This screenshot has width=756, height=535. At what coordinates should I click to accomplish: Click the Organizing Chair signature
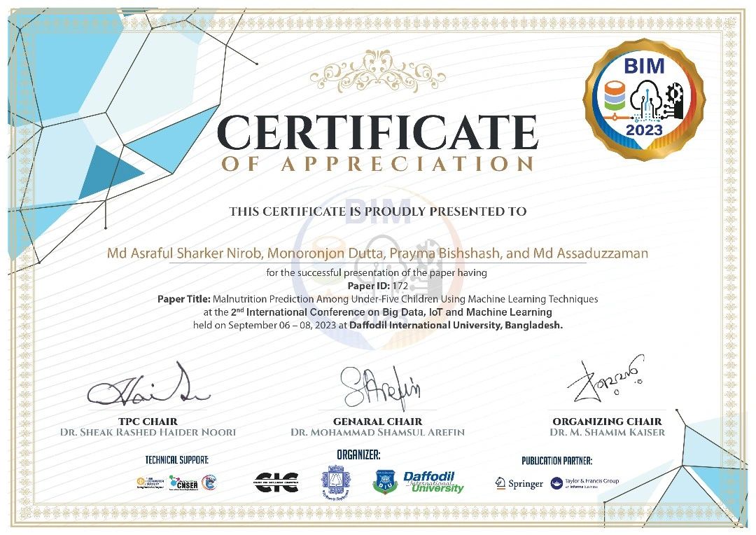click(x=605, y=380)
